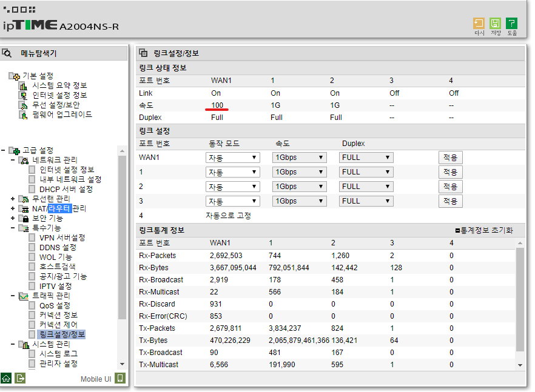Viewport: 535px width, 392px height.
Task: Click the 자동으로 고정 text for port 4
Action: pyautogui.click(x=228, y=216)
